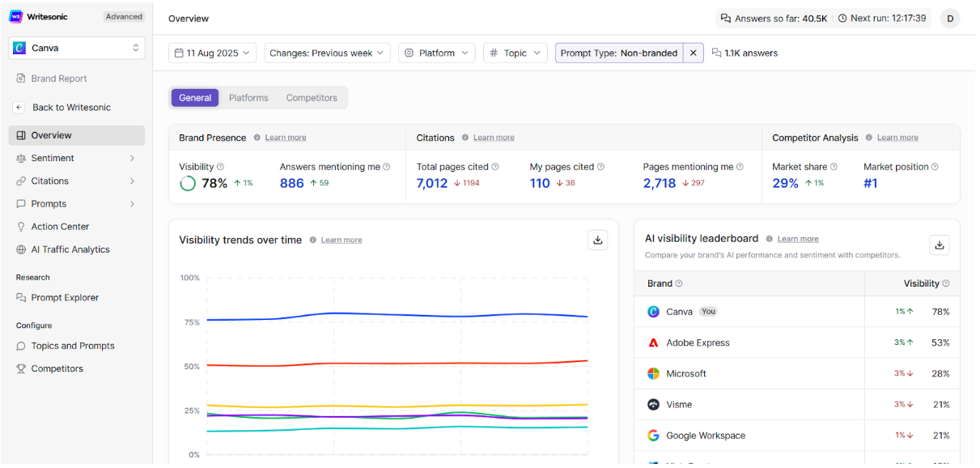Select the Visme leaderboard row
Screen dimensions: 980x468
[797, 404]
